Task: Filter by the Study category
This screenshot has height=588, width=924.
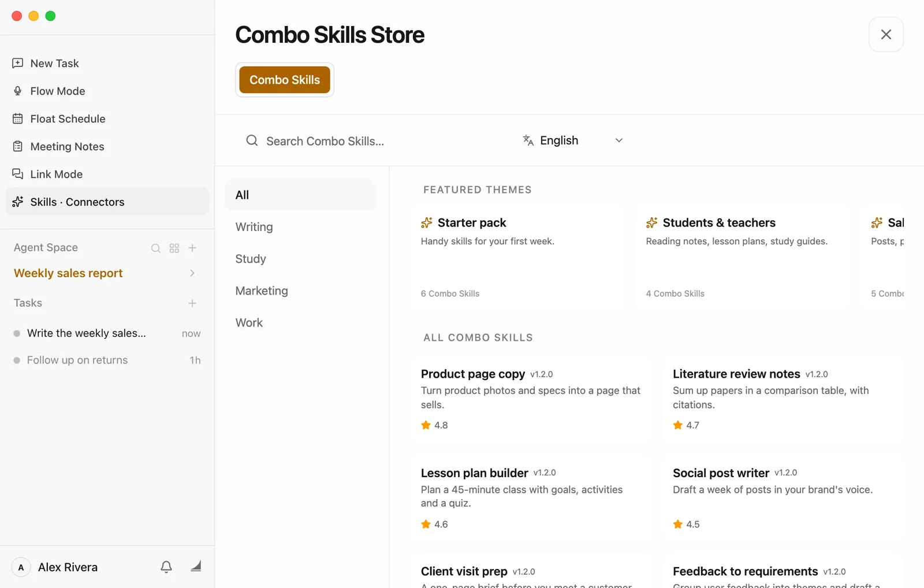Action: click(x=300, y=259)
